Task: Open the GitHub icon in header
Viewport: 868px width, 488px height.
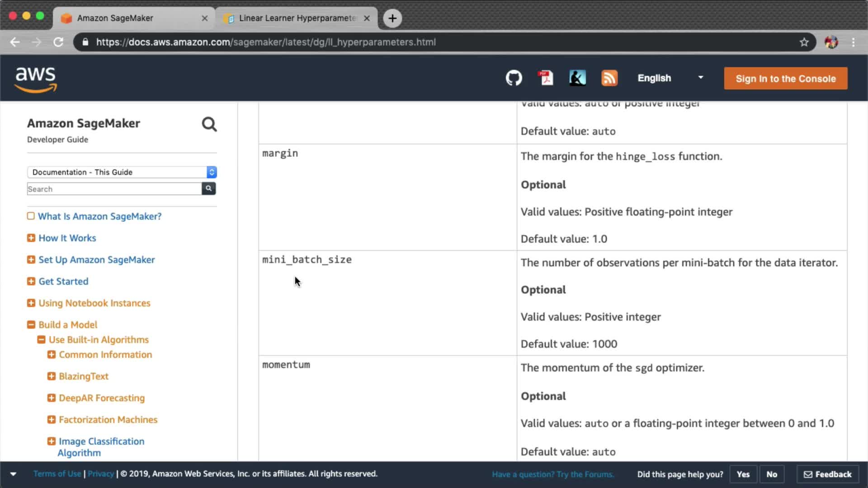Action: pyautogui.click(x=514, y=78)
